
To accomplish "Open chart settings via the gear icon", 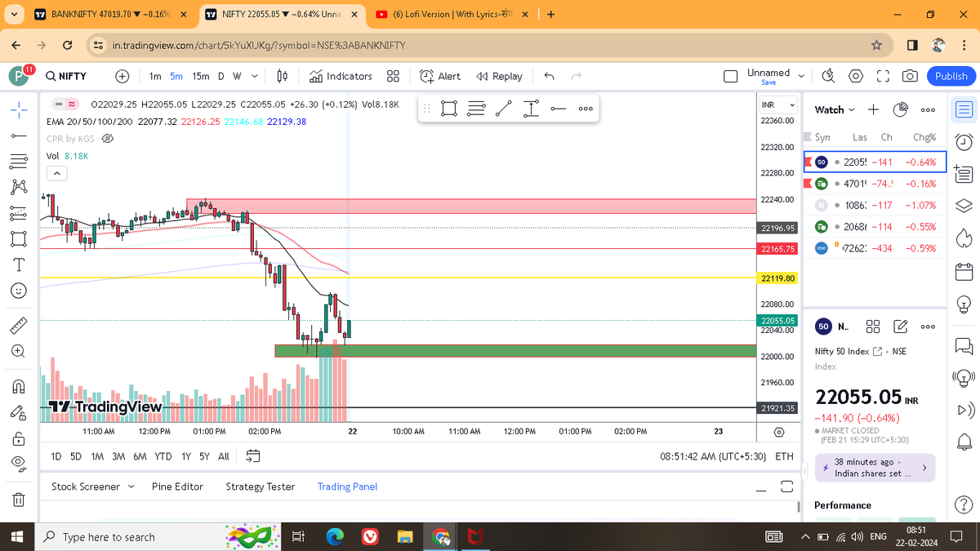I will click(855, 76).
